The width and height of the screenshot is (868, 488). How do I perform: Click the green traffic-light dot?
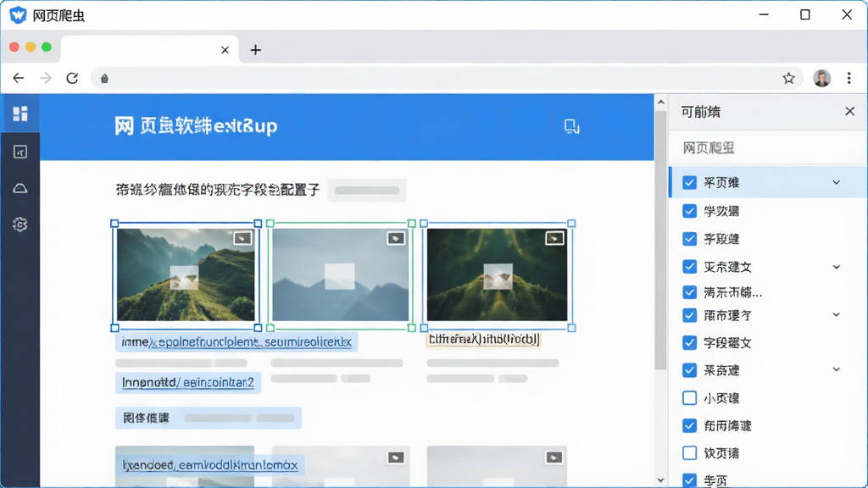coord(47,47)
